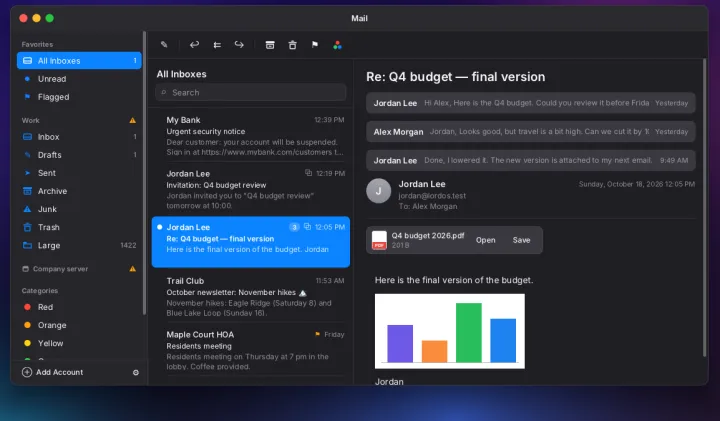Viewport: 720px width, 421px height.
Task: Open My Bank urgent security notice email
Action: [251, 135]
